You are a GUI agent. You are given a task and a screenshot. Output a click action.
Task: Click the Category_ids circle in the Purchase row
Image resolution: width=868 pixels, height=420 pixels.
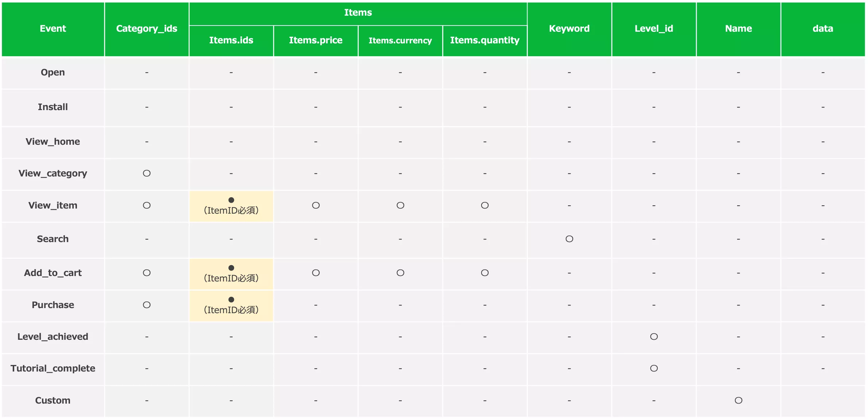click(x=147, y=305)
